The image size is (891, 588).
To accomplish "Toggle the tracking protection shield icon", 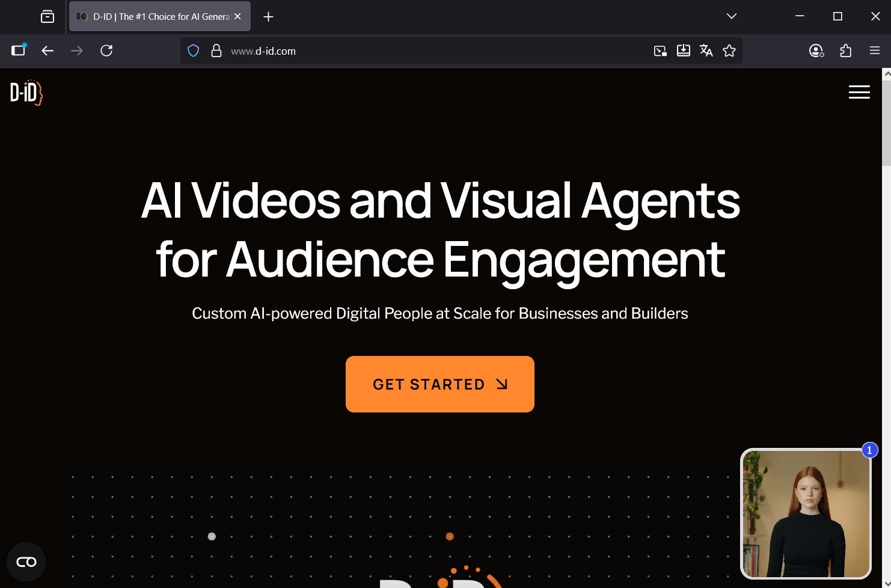I will click(193, 51).
